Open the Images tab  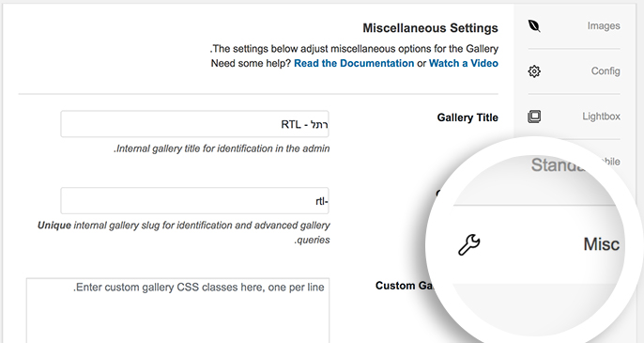[574, 26]
